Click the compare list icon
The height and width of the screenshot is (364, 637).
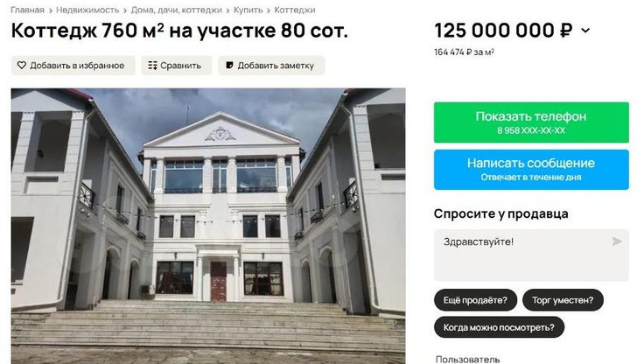point(152,66)
